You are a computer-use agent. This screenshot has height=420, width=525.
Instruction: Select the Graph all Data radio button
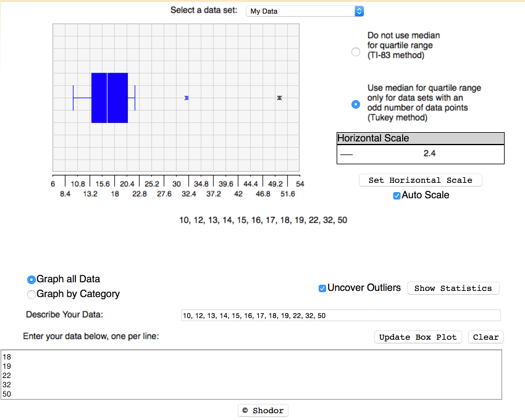pyautogui.click(x=31, y=280)
